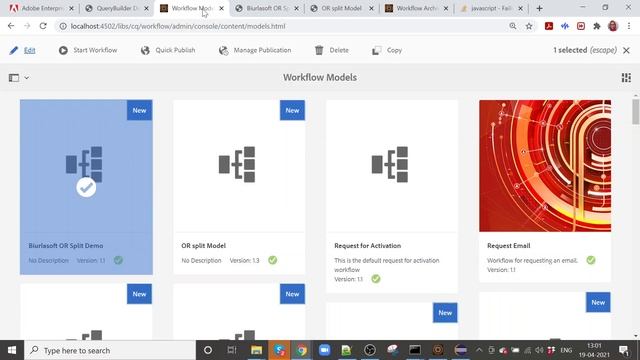This screenshot has height=360, width=640.
Task: Open Chrome from the taskbar
Action: (x=302, y=350)
